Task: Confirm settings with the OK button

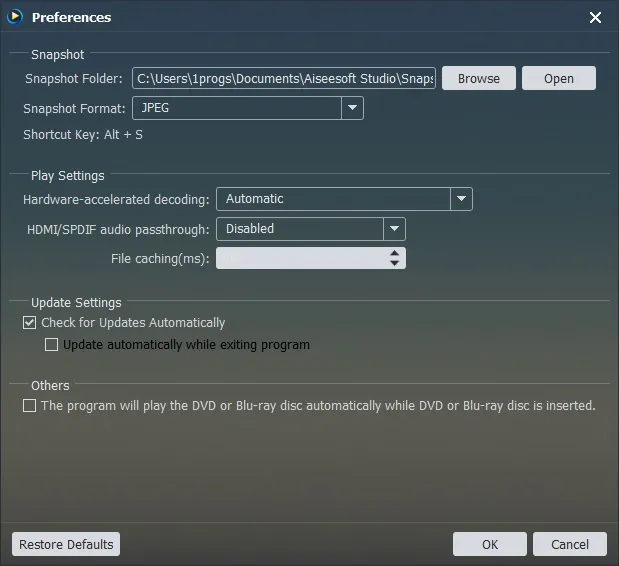Action: coord(490,544)
